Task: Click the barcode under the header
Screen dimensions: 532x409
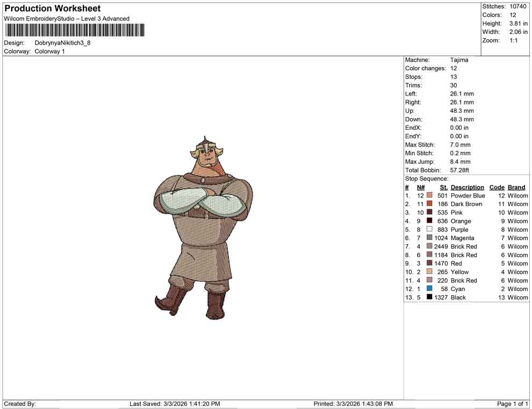Action: 74,30
